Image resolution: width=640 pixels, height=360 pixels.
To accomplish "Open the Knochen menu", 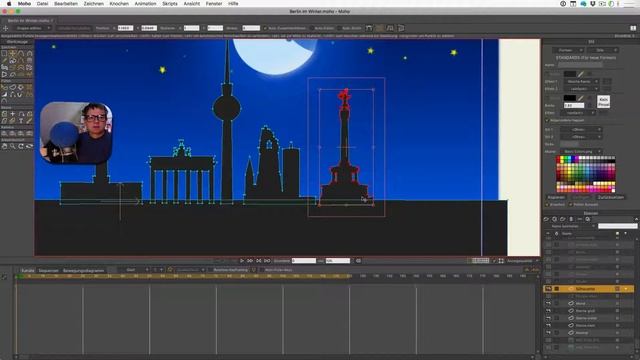I will [x=119, y=4].
